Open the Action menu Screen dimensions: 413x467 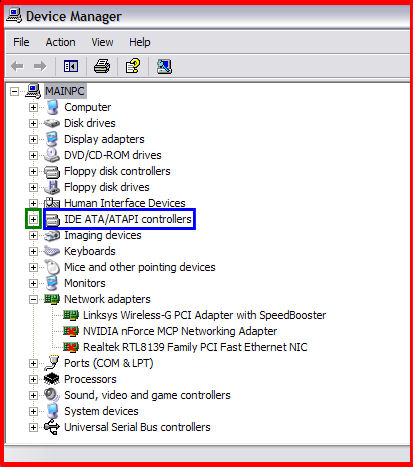coord(60,42)
